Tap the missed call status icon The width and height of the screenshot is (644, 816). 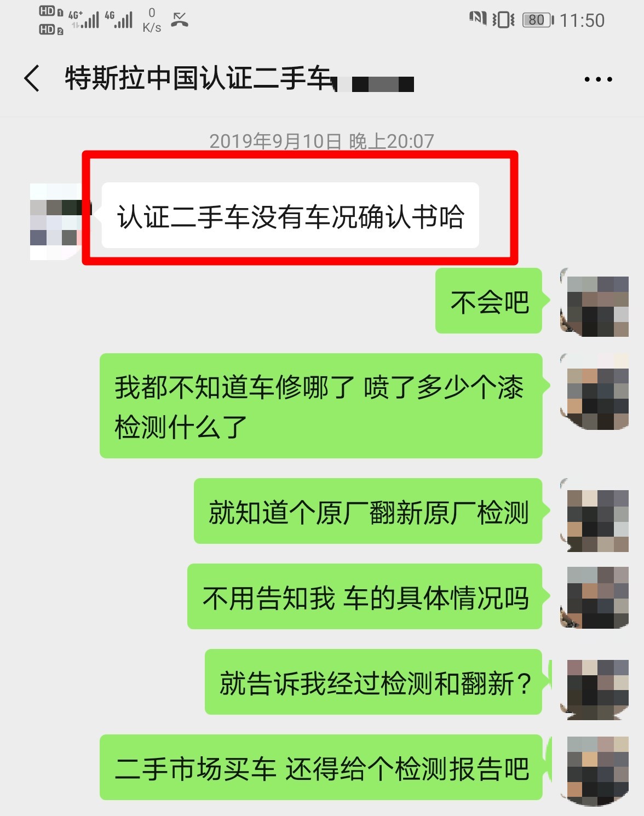pyautogui.click(x=180, y=20)
